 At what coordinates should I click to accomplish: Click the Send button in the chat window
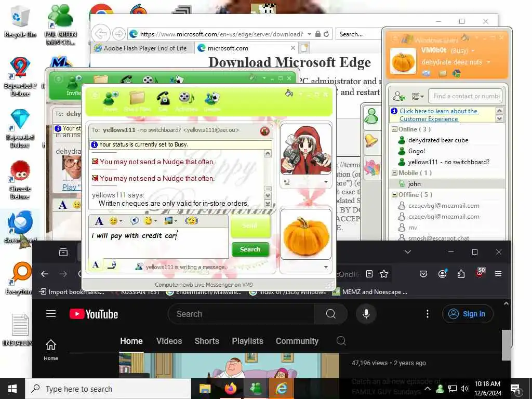tap(250, 225)
